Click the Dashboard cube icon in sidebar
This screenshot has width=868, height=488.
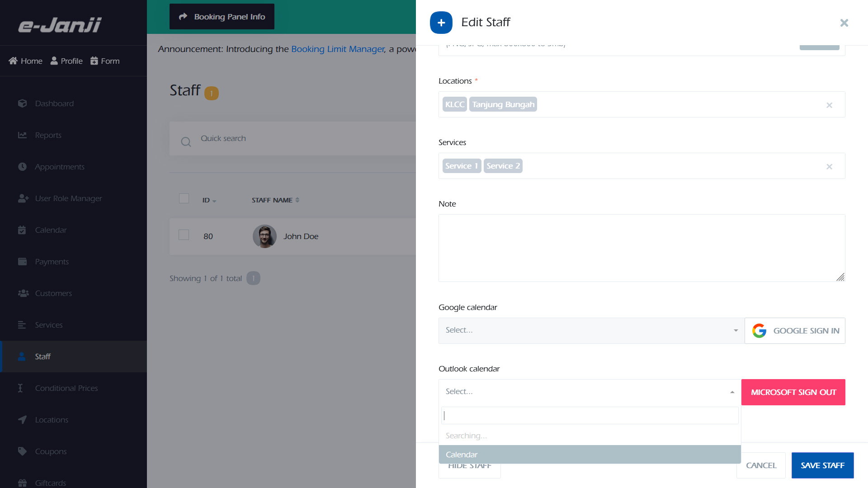coord(22,103)
